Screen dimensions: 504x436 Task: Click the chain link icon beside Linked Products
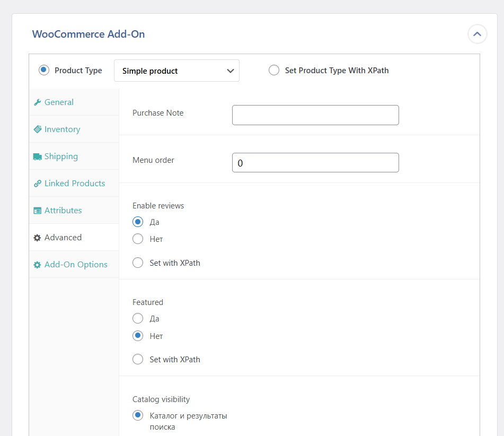37,184
